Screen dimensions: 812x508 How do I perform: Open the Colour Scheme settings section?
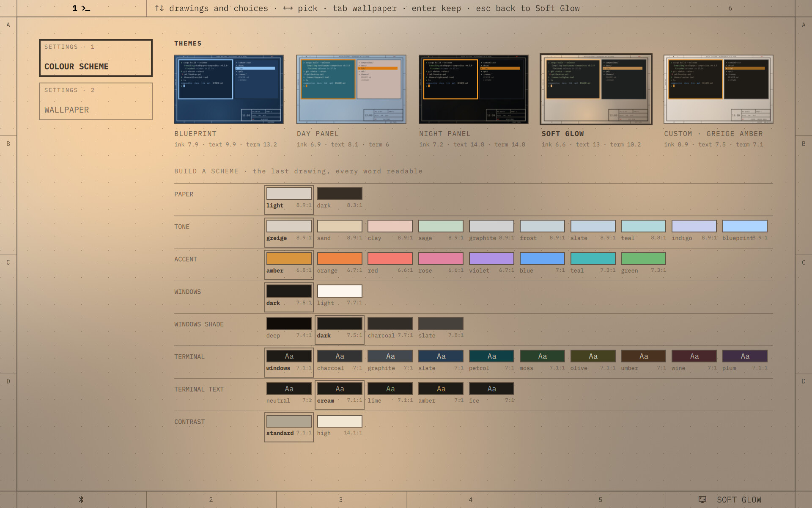pyautogui.click(x=96, y=58)
